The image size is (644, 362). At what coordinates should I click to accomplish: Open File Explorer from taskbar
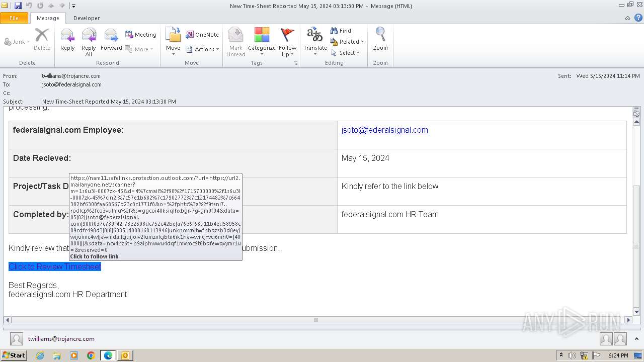57,355
